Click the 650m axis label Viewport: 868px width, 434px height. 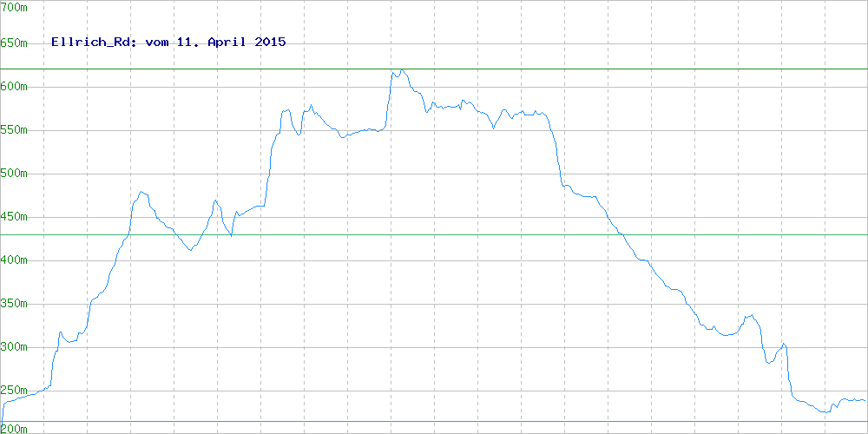coord(15,43)
